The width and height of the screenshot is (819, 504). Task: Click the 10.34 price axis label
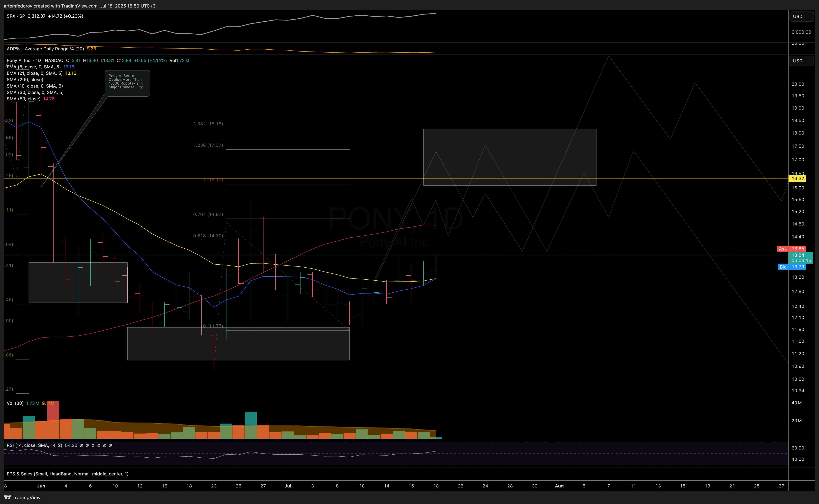798,390
